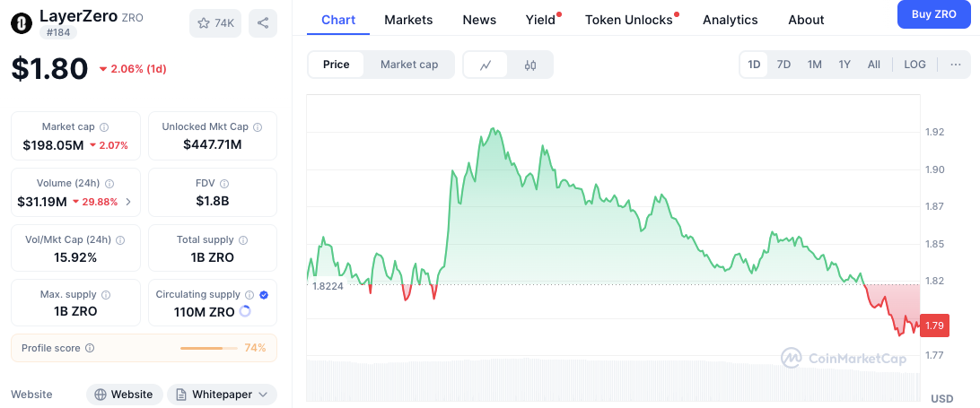Viewport: 980px width, 408px height.
Task: Click the Profile score info icon
Action: click(x=90, y=348)
